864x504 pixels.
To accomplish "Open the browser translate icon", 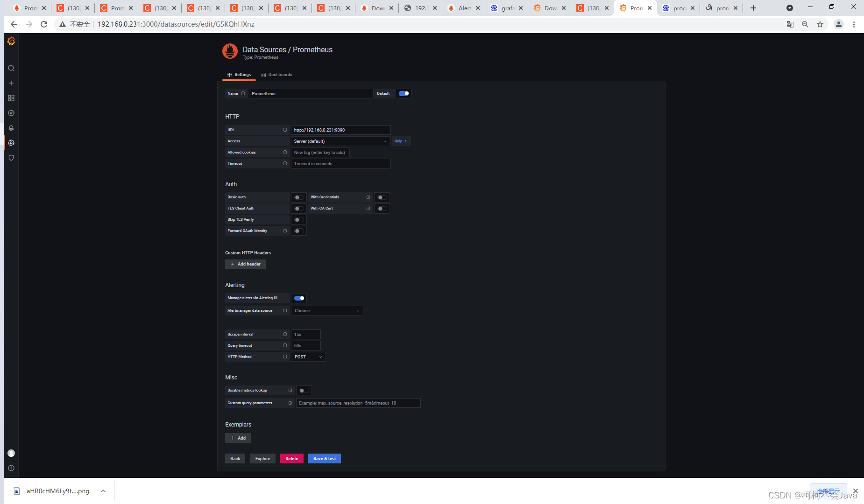I will [790, 24].
